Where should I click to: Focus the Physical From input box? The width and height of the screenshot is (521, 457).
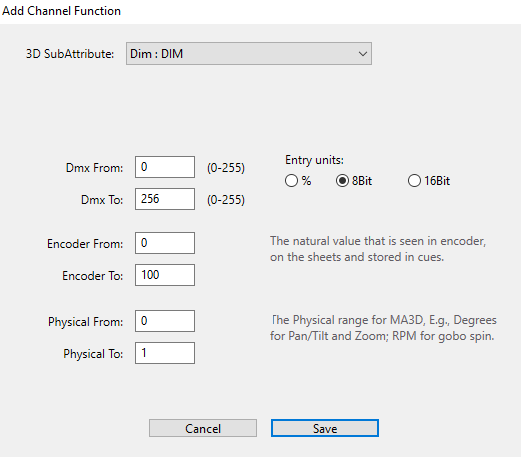(x=165, y=321)
